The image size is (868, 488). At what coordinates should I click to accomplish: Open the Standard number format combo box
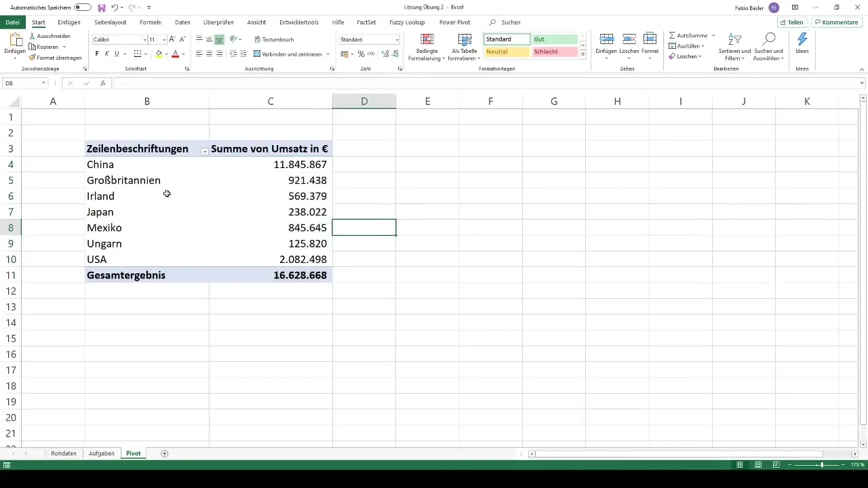pos(370,39)
